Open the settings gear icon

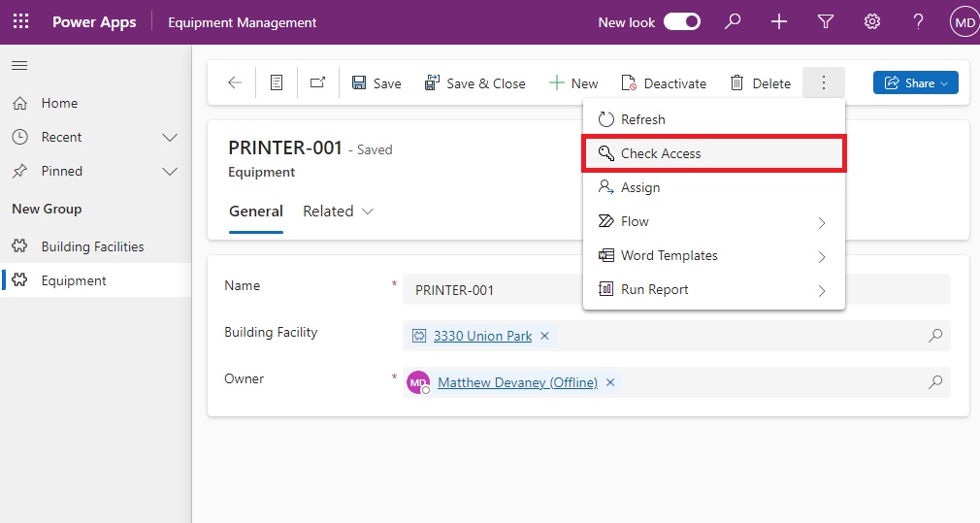(872, 22)
